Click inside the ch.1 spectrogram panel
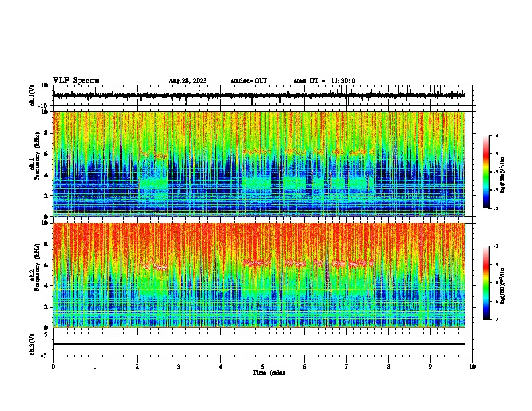The width and height of the screenshot is (532, 411). click(259, 164)
